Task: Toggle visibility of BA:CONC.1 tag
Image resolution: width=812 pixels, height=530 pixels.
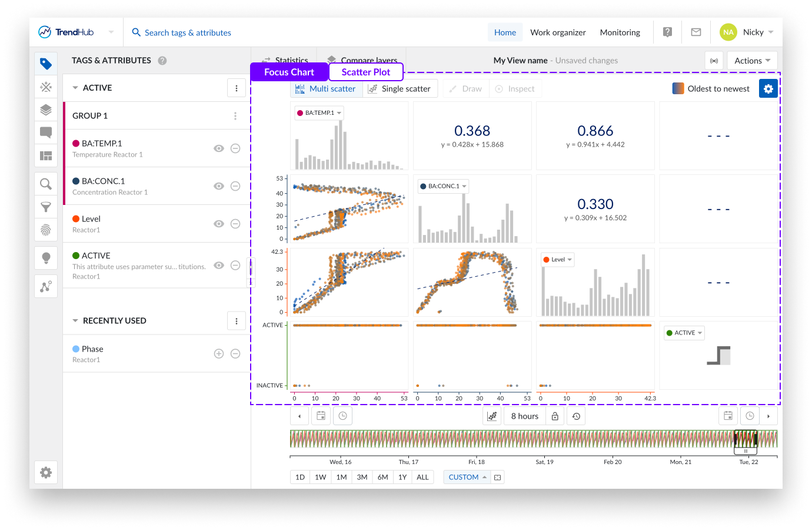Action: [x=219, y=186]
